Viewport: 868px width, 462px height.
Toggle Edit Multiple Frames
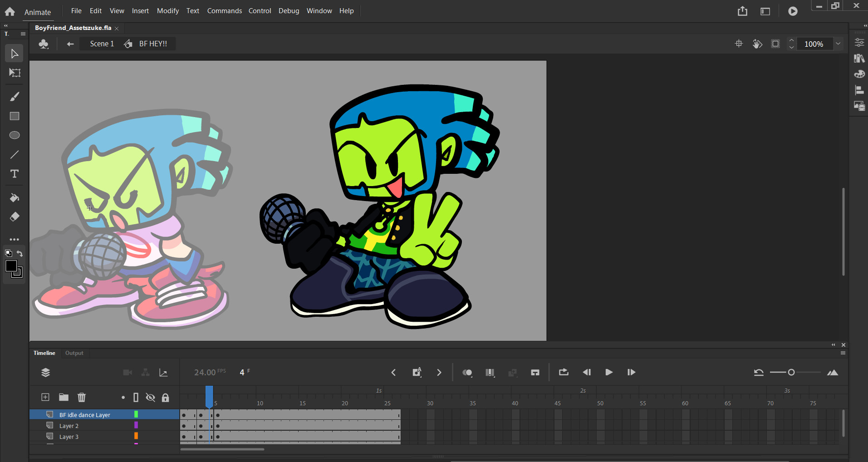click(x=490, y=373)
